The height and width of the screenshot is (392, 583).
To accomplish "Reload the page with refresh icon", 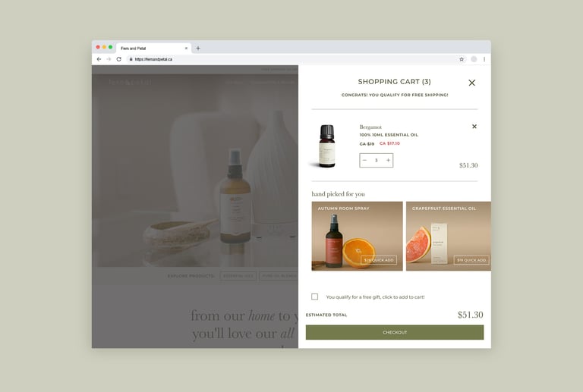I will pyautogui.click(x=118, y=59).
